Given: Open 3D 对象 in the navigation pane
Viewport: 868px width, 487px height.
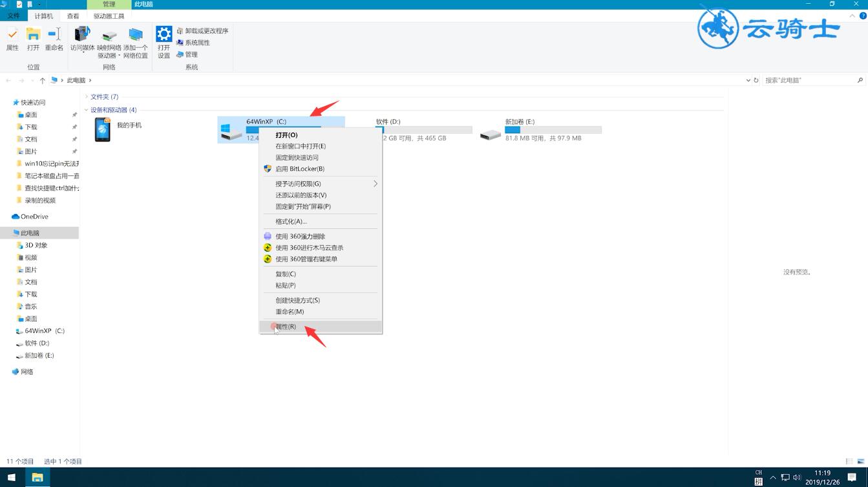Looking at the screenshot, I should click(36, 245).
